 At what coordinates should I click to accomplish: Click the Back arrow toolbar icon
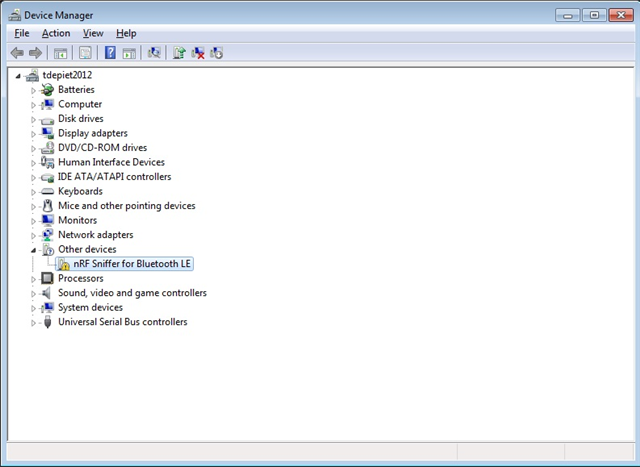tap(17, 53)
